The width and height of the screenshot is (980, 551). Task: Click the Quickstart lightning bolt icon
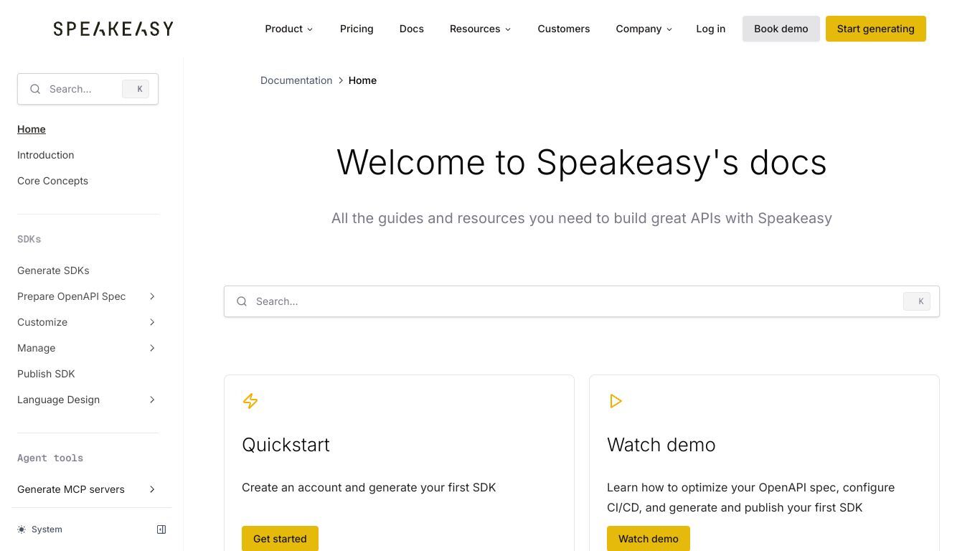coord(250,401)
